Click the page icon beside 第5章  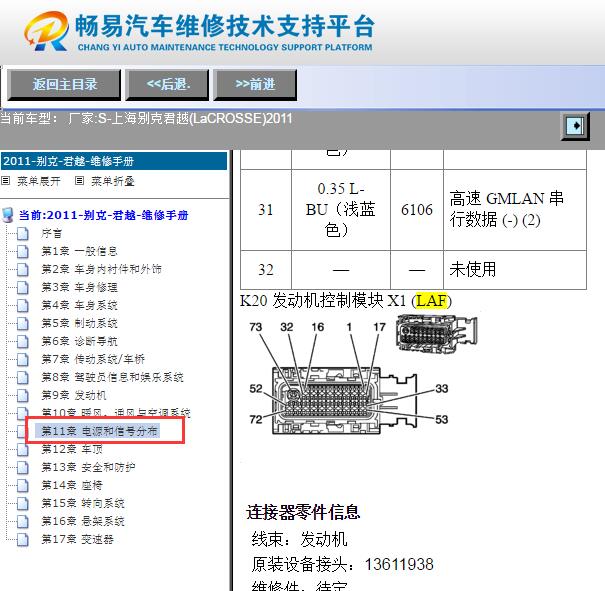tap(23, 323)
